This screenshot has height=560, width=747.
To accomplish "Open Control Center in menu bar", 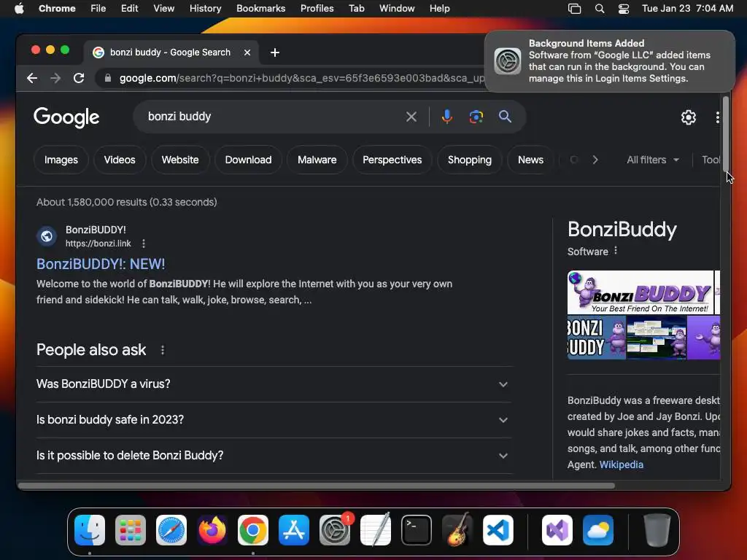I will click(x=624, y=9).
